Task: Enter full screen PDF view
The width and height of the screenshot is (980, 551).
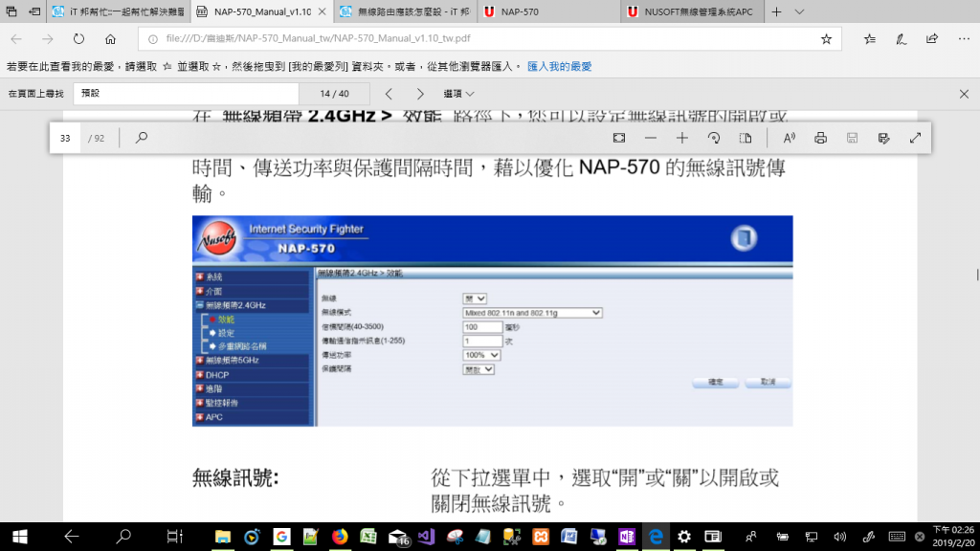Action: point(915,138)
